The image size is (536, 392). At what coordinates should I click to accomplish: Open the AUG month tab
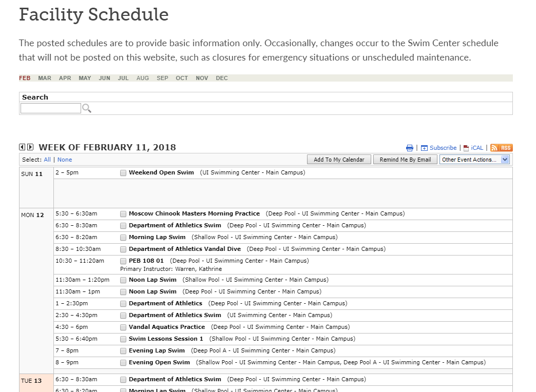(143, 78)
